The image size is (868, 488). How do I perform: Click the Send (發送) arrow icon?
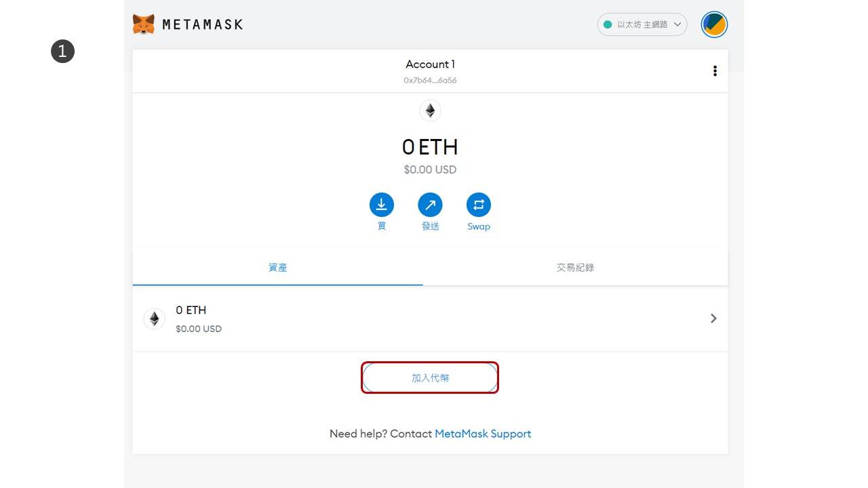[x=430, y=205]
